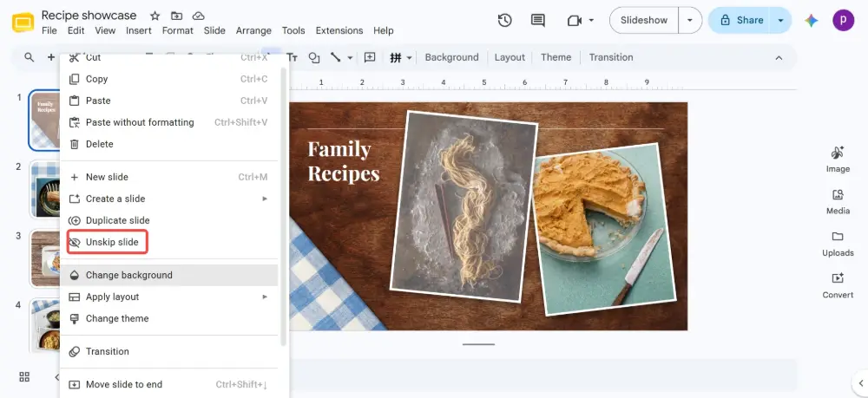Screen dimensions: 868x398
Task: Open the input tools dropdown arrow
Action: [x=409, y=57]
